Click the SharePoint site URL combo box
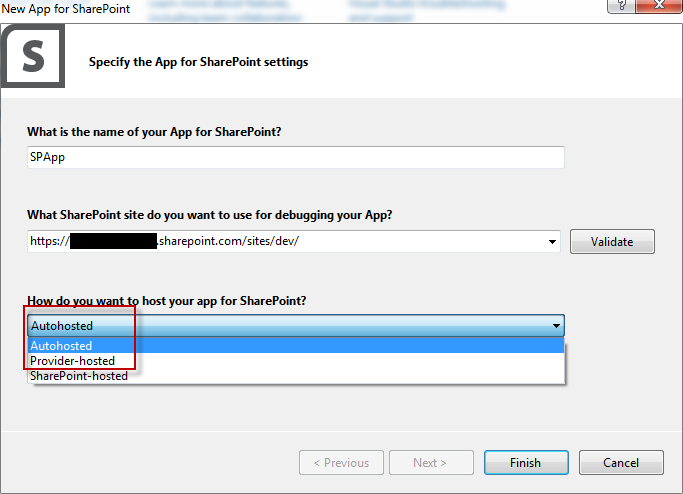 (x=294, y=241)
